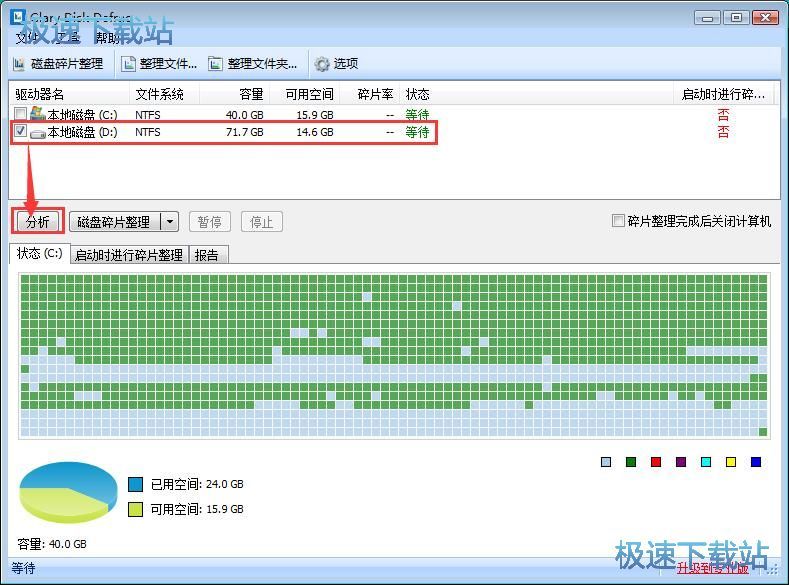Click the 71.7 GB capacity cell
This screenshot has height=585, width=789.
tap(245, 132)
